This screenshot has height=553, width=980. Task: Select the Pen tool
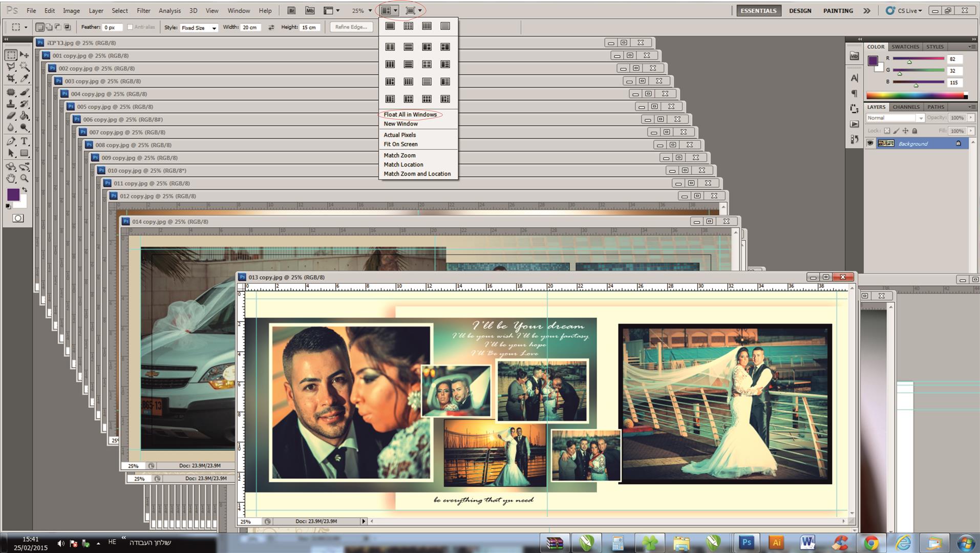point(11,141)
